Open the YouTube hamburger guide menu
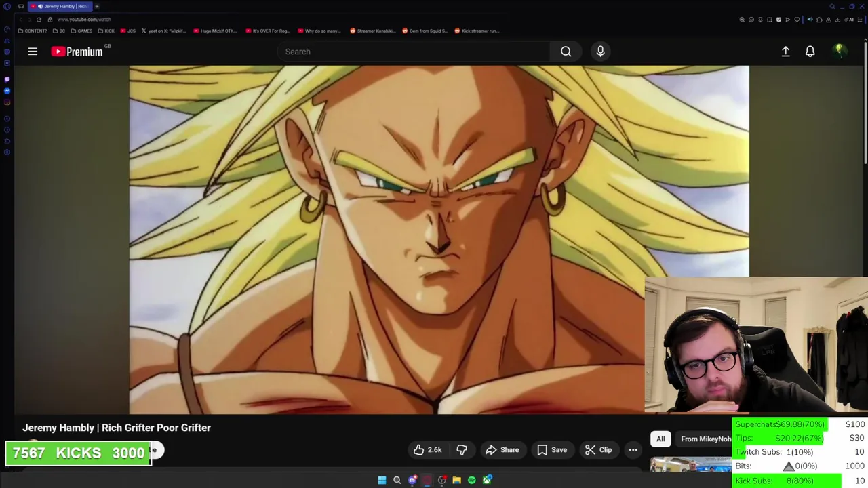868x488 pixels. coord(33,52)
